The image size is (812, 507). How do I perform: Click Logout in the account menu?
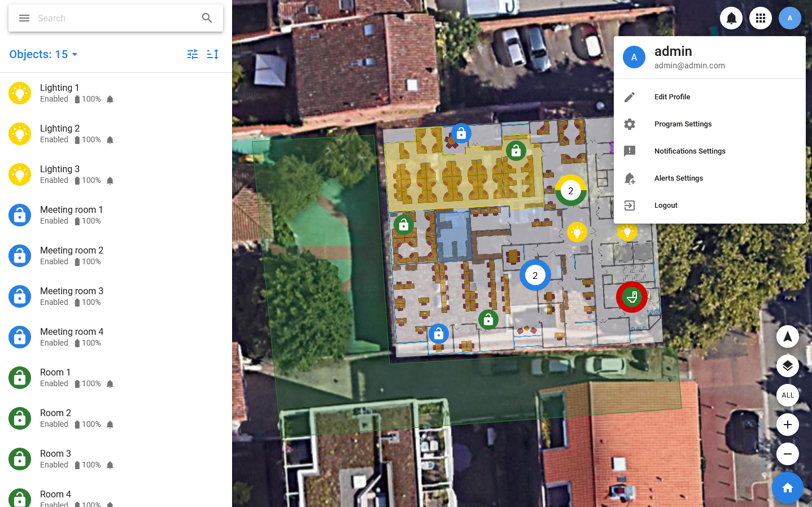point(666,206)
